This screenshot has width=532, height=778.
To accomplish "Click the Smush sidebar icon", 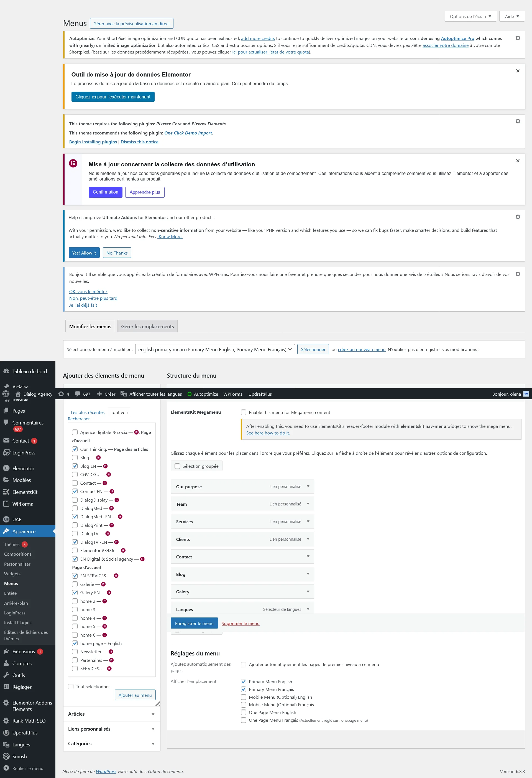I will click(x=6, y=757).
